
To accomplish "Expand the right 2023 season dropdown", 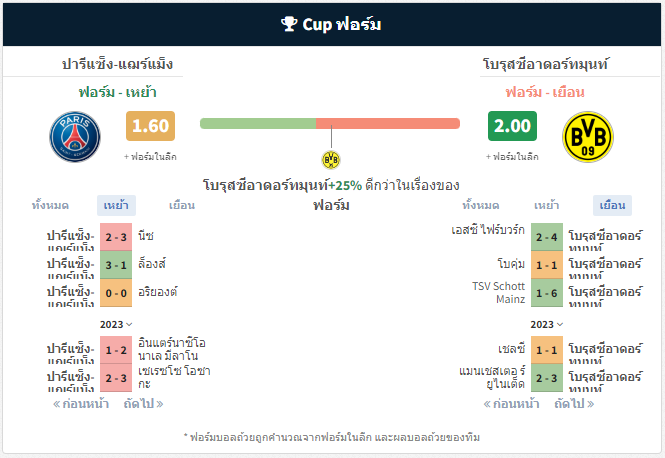I will [x=547, y=324].
